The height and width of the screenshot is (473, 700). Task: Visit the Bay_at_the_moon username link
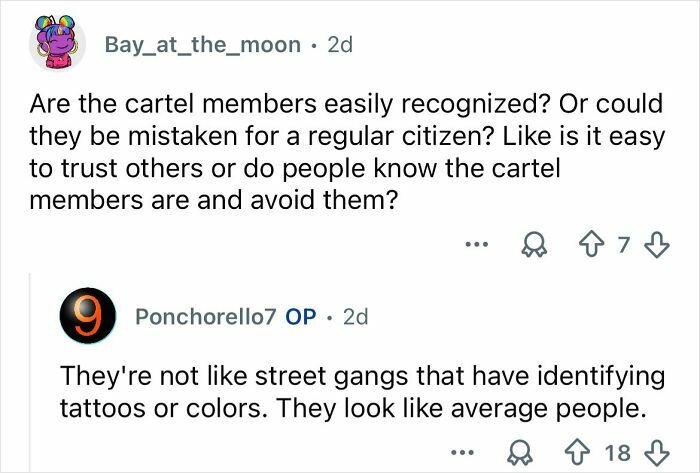click(x=202, y=44)
